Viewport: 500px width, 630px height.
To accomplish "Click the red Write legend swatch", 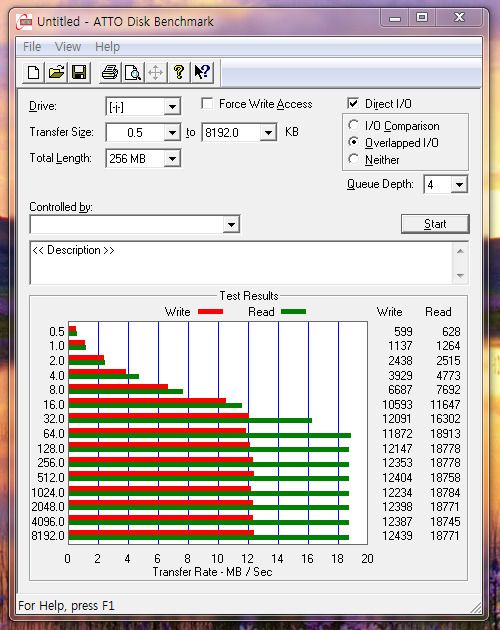I will (210, 312).
